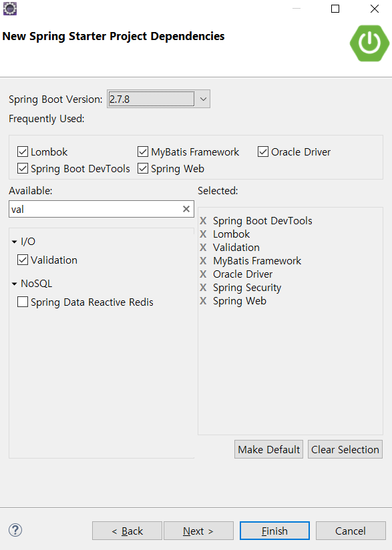
Task: Click the MyBatis Framework entry in Selected
Action: [257, 260]
